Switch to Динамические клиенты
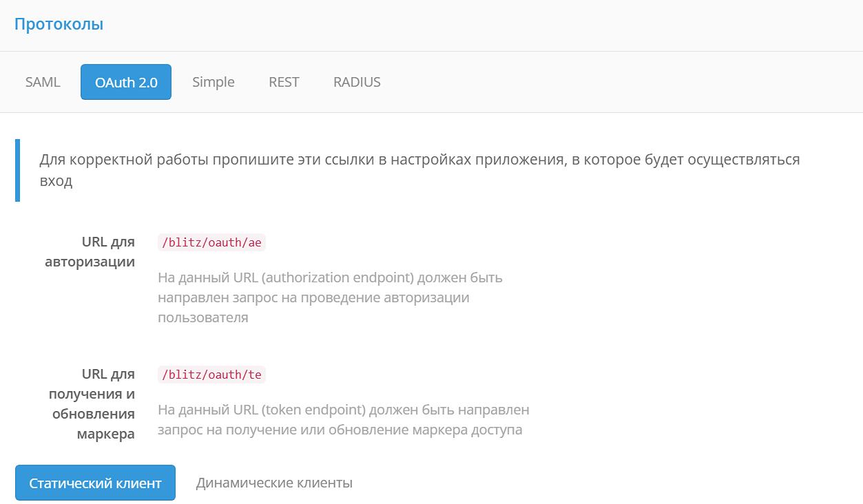863x504 pixels. tap(274, 483)
